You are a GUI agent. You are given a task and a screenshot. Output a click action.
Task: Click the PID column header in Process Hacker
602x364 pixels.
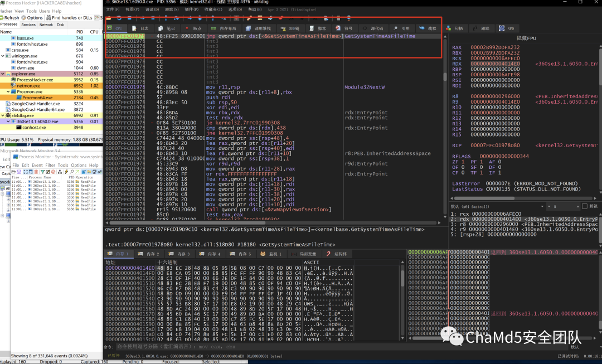[x=80, y=32]
